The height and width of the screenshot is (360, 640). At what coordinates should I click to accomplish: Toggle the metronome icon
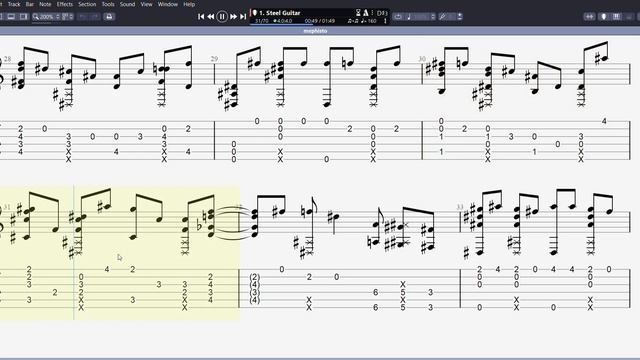coord(366,13)
